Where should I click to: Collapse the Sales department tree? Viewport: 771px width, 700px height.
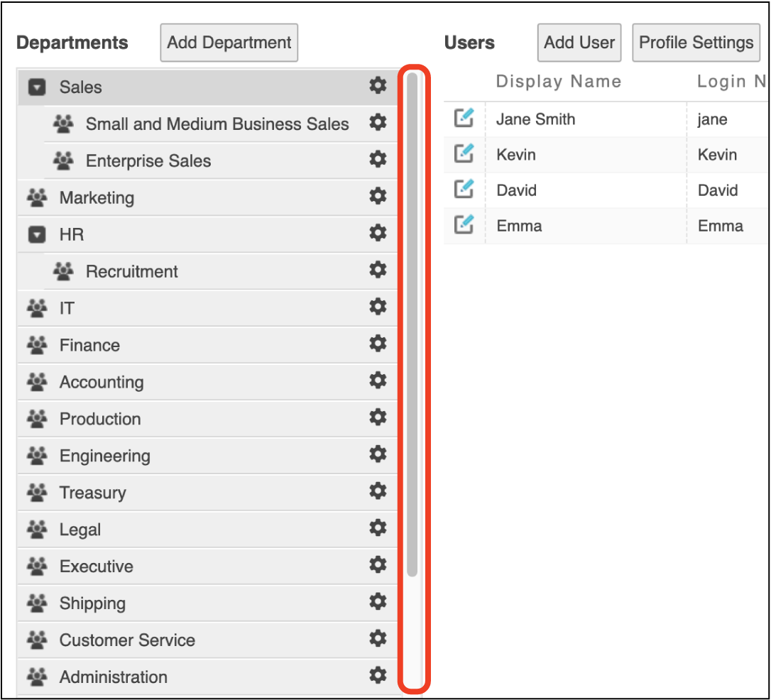point(37,87)
